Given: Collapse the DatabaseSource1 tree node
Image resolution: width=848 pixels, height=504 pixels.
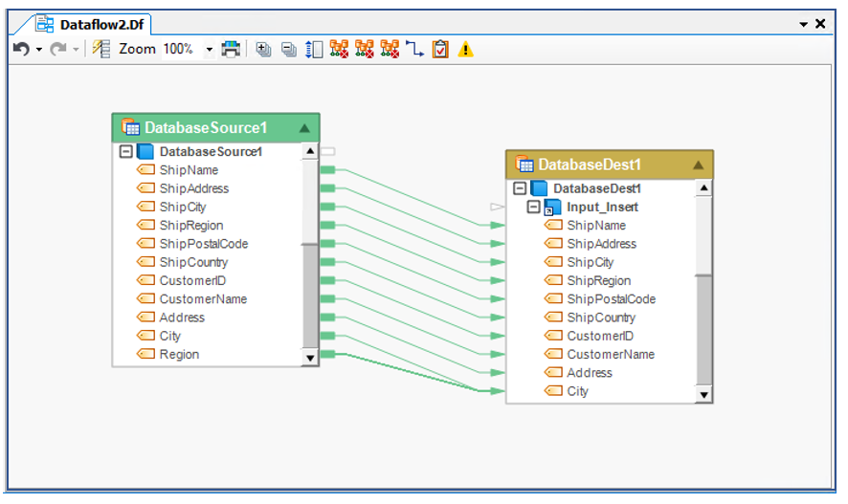Looking at the screenshot, I should 125,152.
